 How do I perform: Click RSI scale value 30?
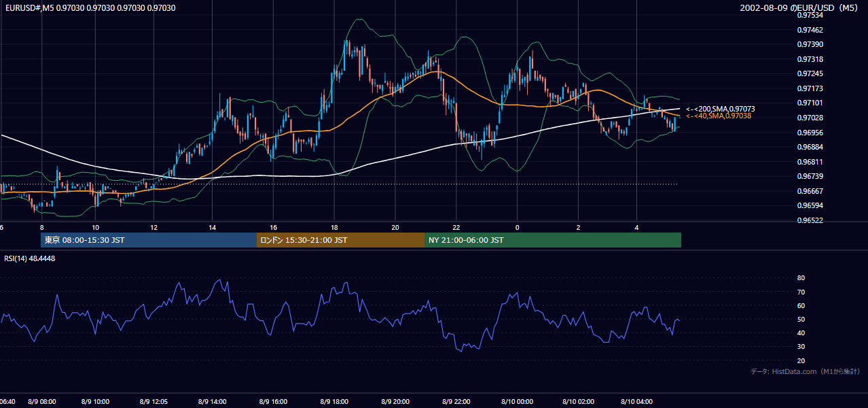pos(801,347)
